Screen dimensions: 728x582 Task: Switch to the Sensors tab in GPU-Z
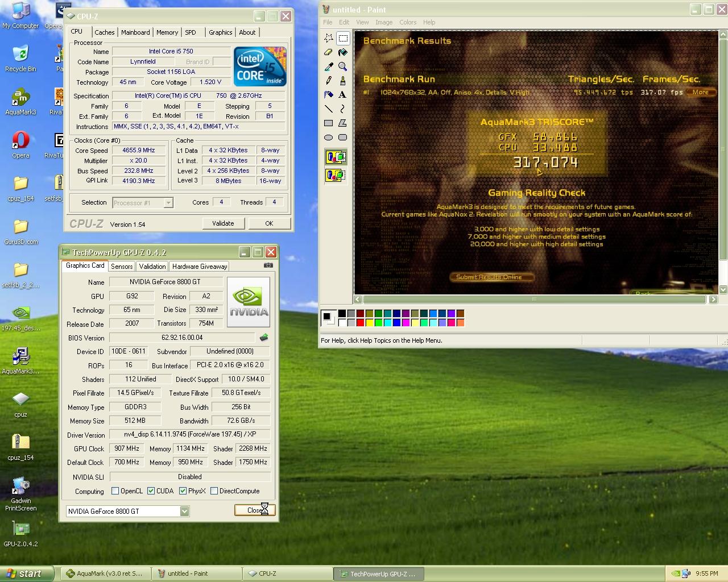tap(122, 266)
